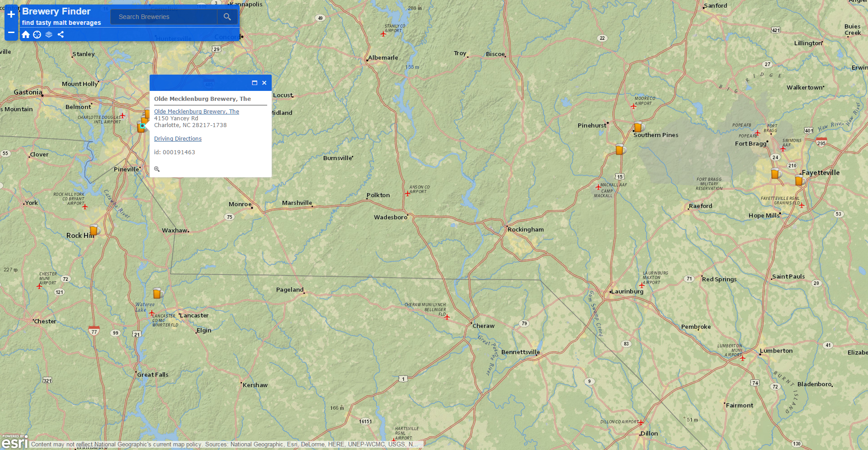Select the beer marker north of Lancaster

pos(157,293)
